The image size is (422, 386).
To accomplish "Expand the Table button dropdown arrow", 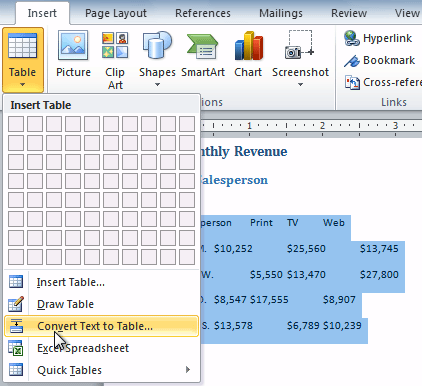I will (22, 85).
